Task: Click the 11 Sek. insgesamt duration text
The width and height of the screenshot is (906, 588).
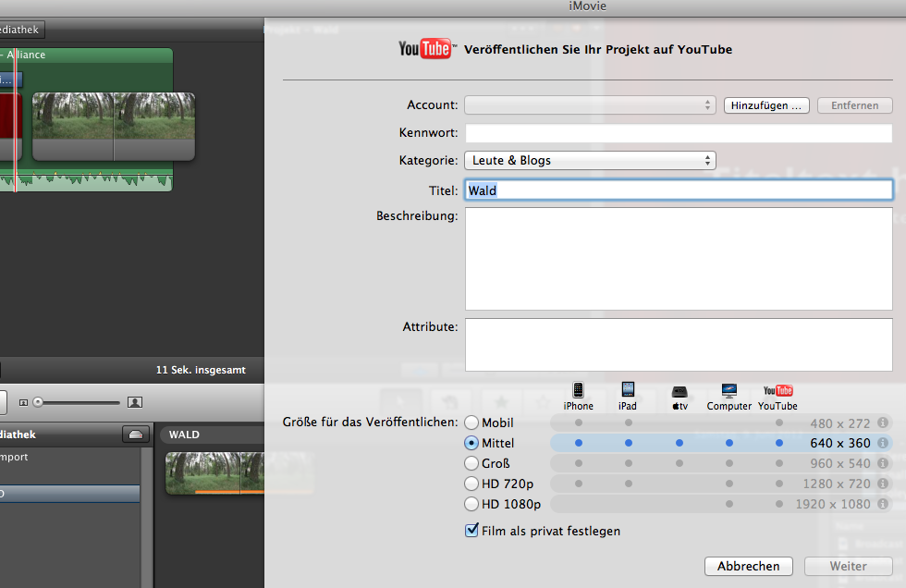Action: click(201, 370)
